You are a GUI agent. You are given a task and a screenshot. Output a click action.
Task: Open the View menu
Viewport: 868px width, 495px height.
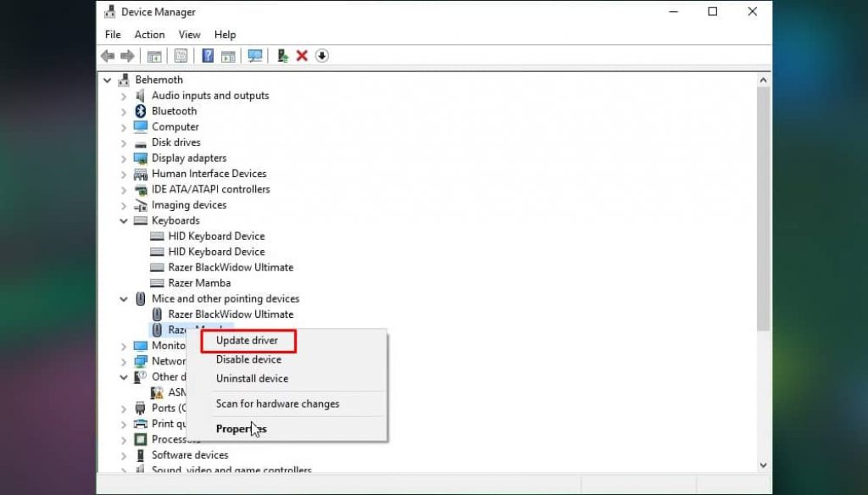coord(189,35)
